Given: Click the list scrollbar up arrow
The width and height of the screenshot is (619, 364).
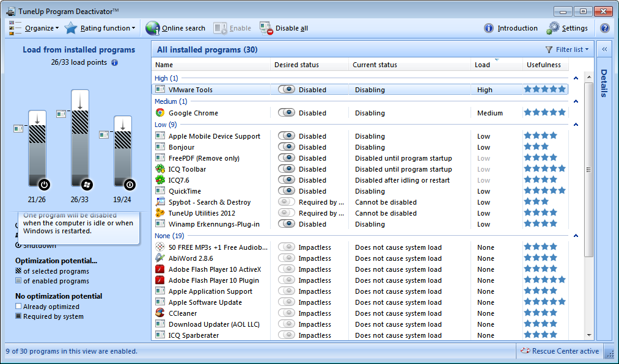Looking at the screenshot, I should (588, 77).
